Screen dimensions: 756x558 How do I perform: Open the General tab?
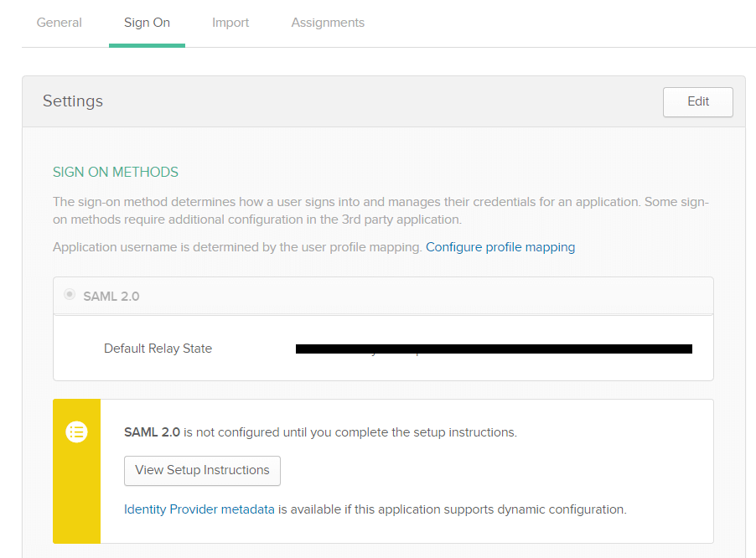60,23
